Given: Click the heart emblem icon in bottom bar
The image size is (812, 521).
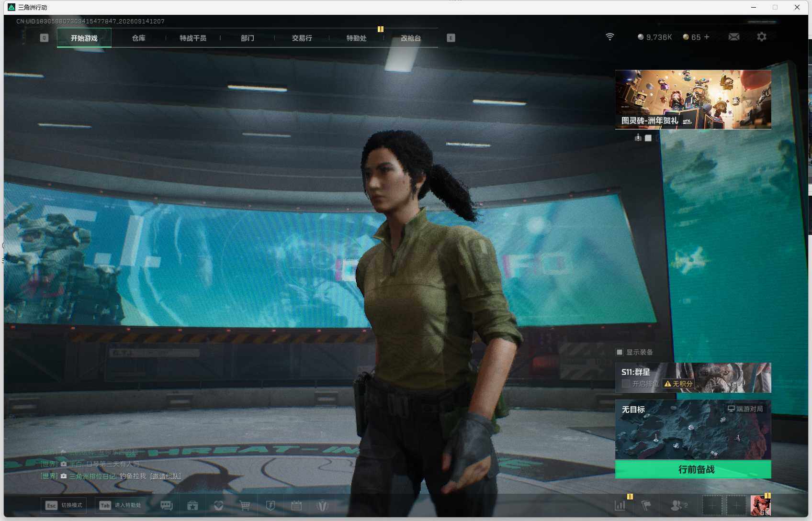Looking at the screenshot, I should [219, 506].
